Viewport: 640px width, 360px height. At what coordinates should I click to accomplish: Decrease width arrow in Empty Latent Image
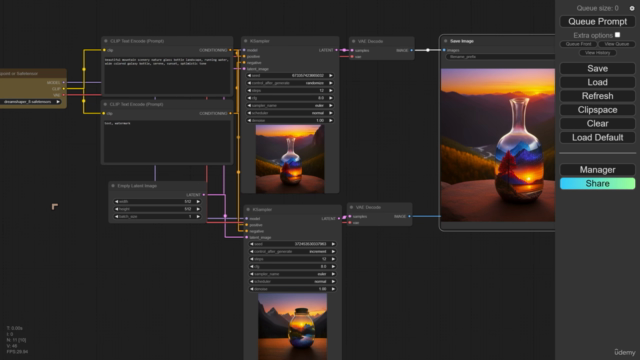click(x=116, y=202)
